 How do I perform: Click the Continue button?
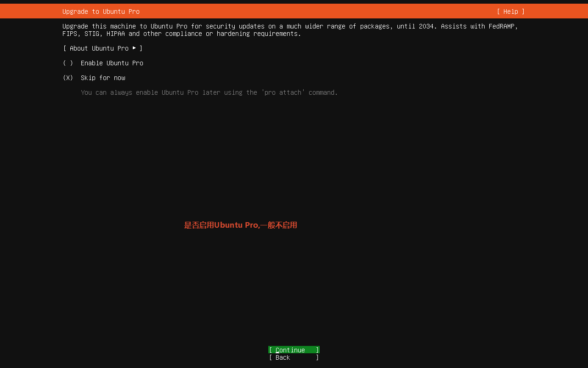tap(294, 350)
